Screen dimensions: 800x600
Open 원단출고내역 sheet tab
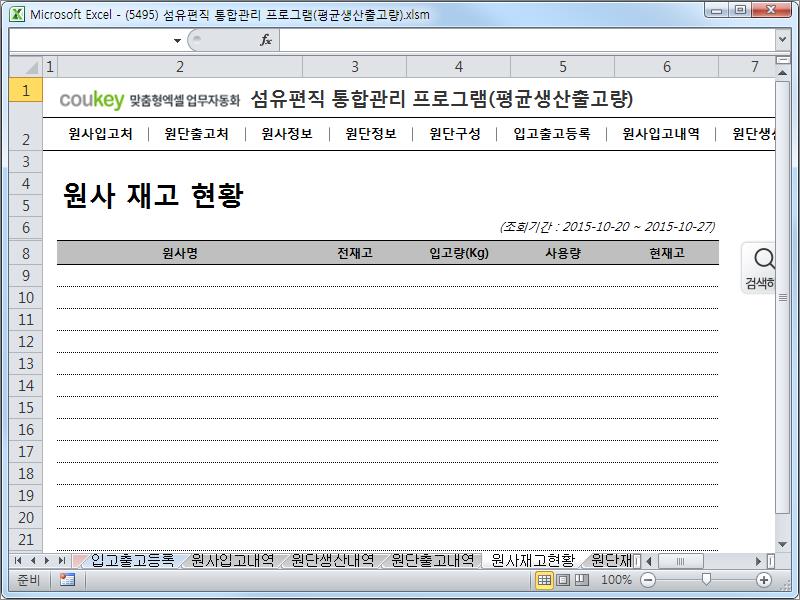point(433,561)
